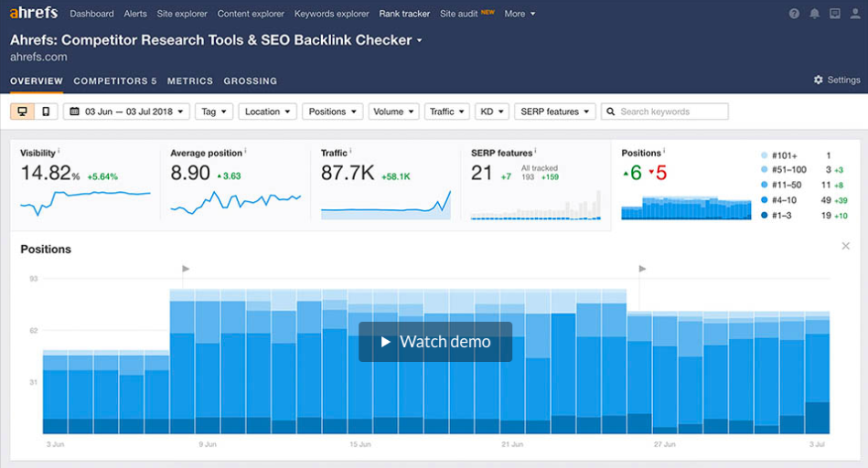Screen dimensions: 868x468
Task: Click the green 6 positions-up count
Action: tap(632, 173)
